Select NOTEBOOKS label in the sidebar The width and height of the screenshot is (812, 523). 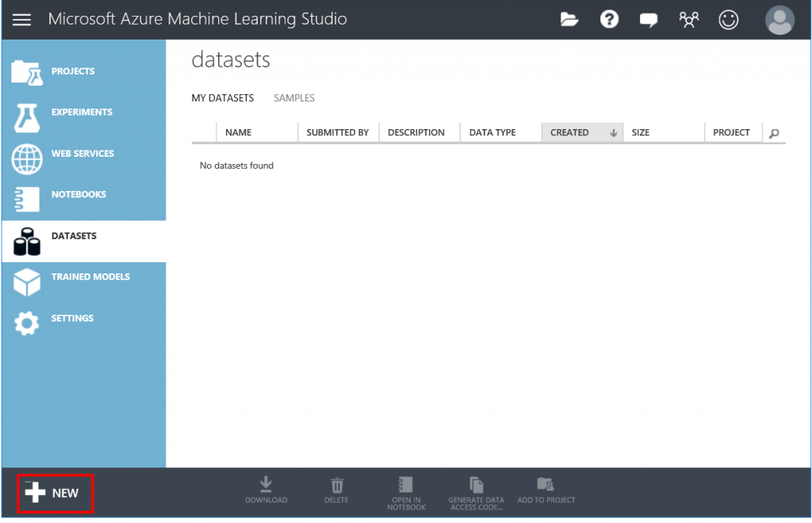pos(79,194)
